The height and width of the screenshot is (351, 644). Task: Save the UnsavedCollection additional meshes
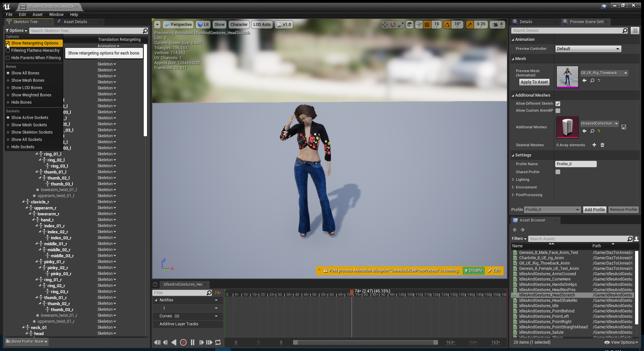624,127
